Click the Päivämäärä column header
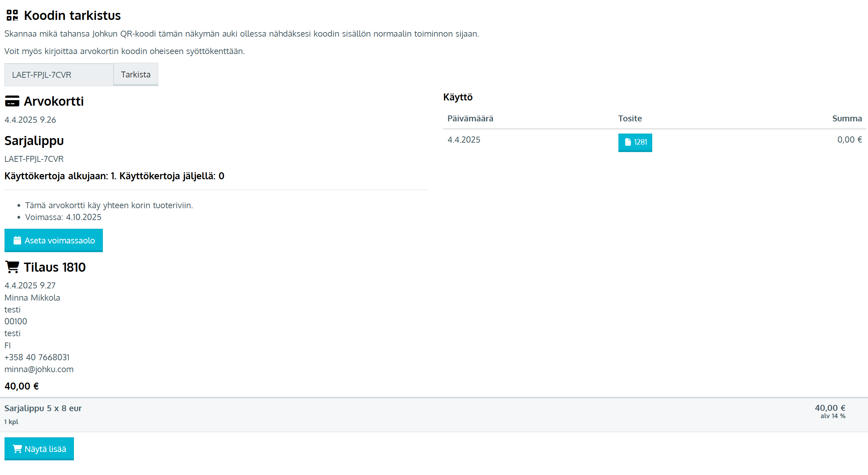Viewport: 868px width, 475px height. point(470,119)
